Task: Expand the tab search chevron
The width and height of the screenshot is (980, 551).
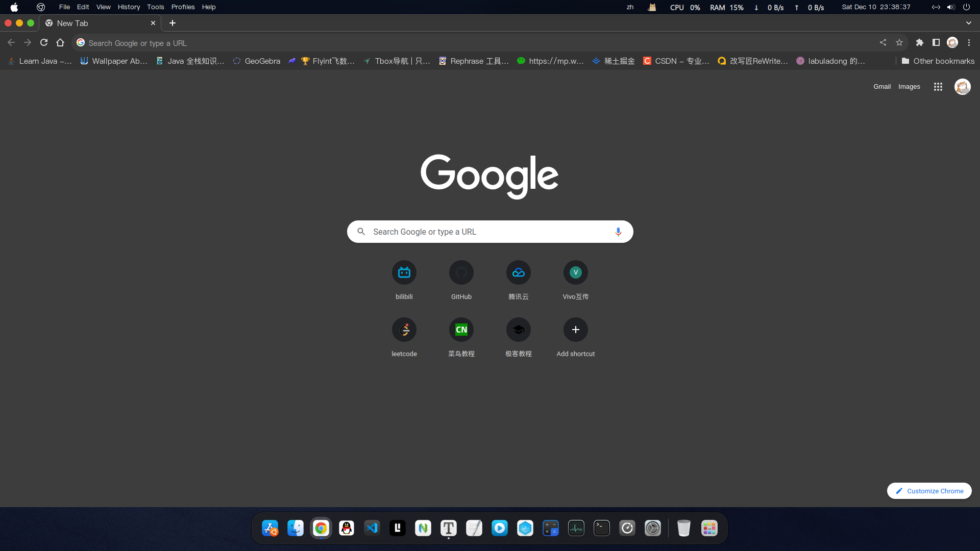Action: 968,23
